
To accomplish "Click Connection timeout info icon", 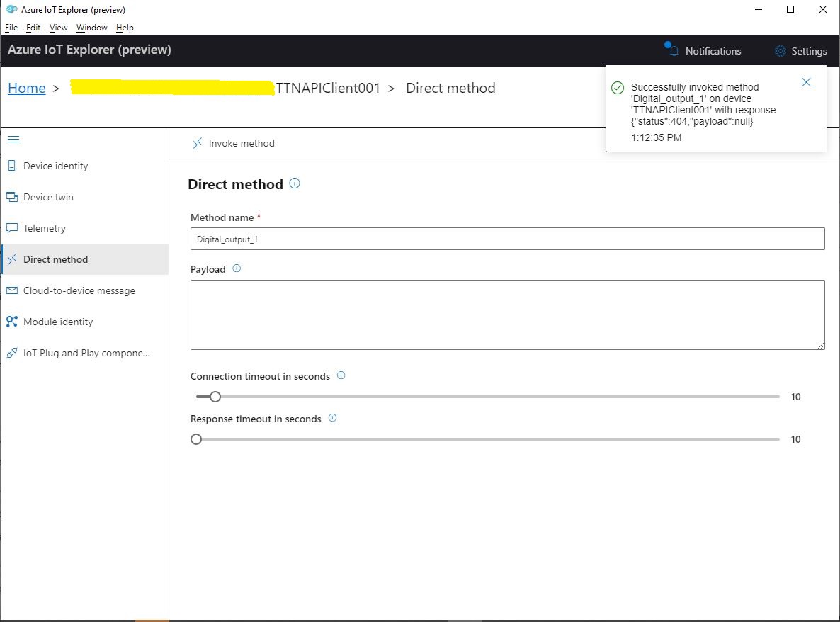I will [x=341, y=375].
